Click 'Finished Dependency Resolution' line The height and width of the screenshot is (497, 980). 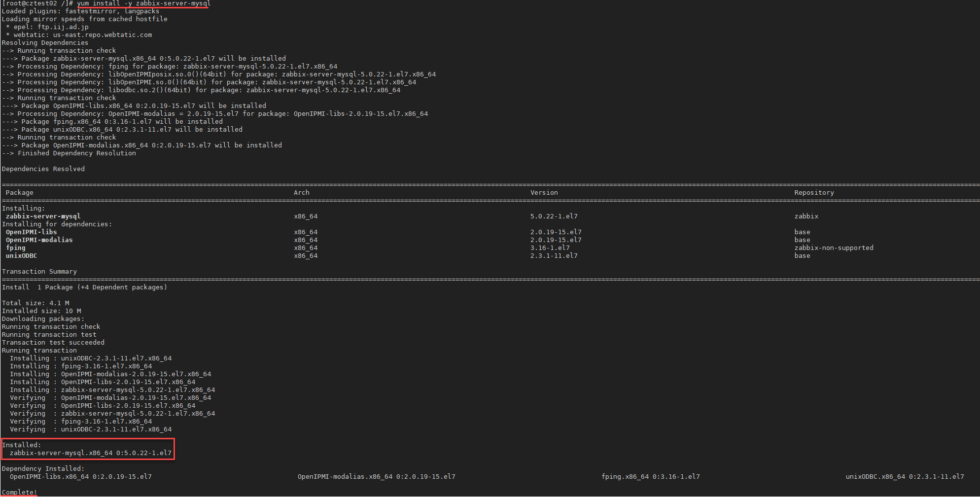(x=69, y=153)
